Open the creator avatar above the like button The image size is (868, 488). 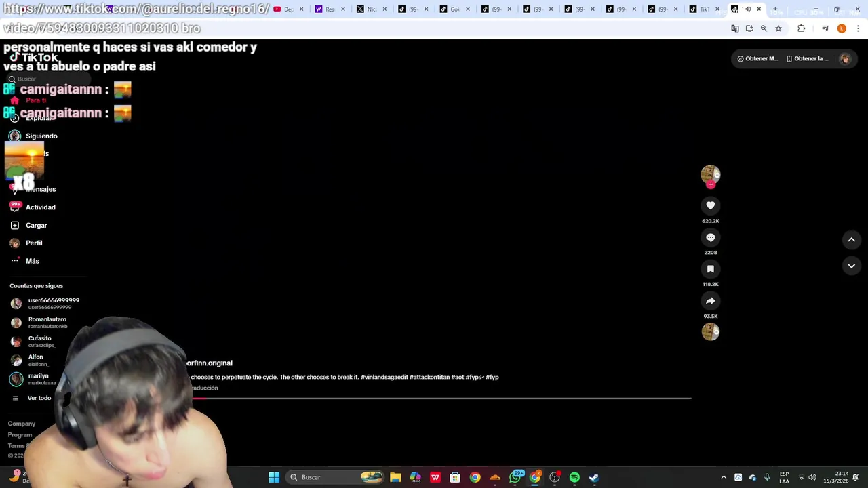coord(710,174)
